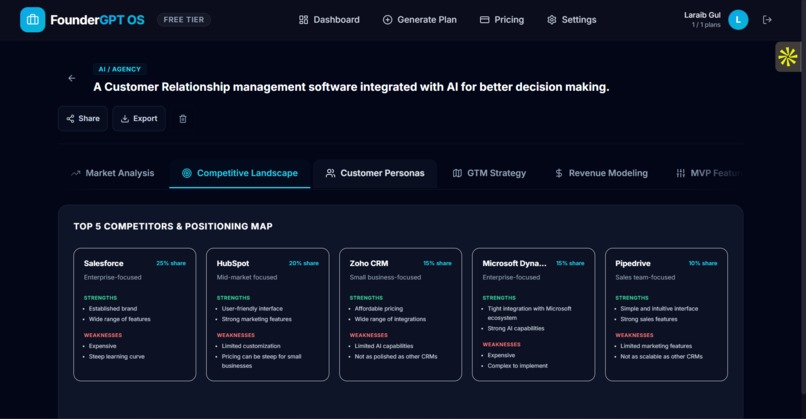The height and width of the screenshot is (419, 806).
Task: Click 'Strong sales features' under Pipedrive
Action: (649, 319)
